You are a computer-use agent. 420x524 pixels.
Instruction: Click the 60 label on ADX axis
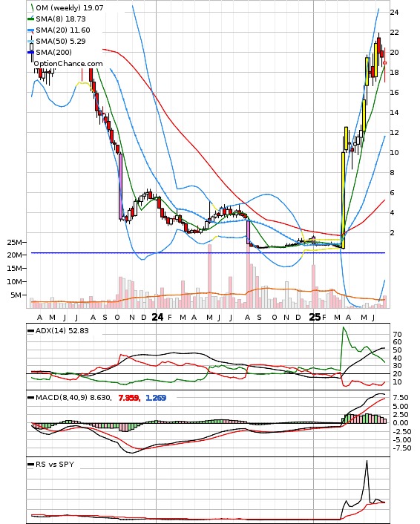click(397, 342)
